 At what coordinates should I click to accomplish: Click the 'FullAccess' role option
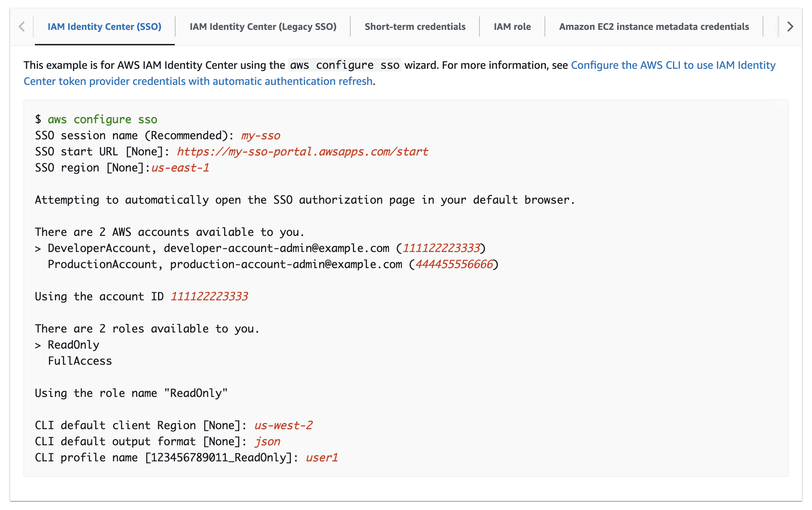click(80, 361)
